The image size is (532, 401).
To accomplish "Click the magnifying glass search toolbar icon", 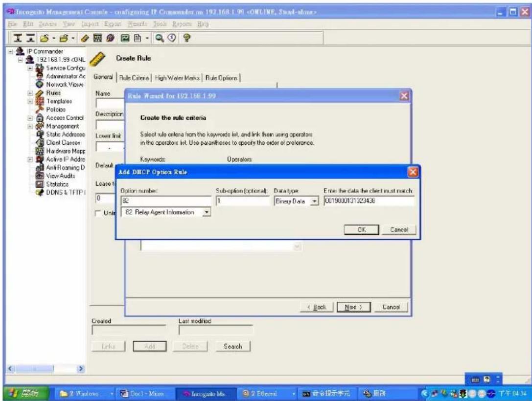I will [x=159, y=38].
